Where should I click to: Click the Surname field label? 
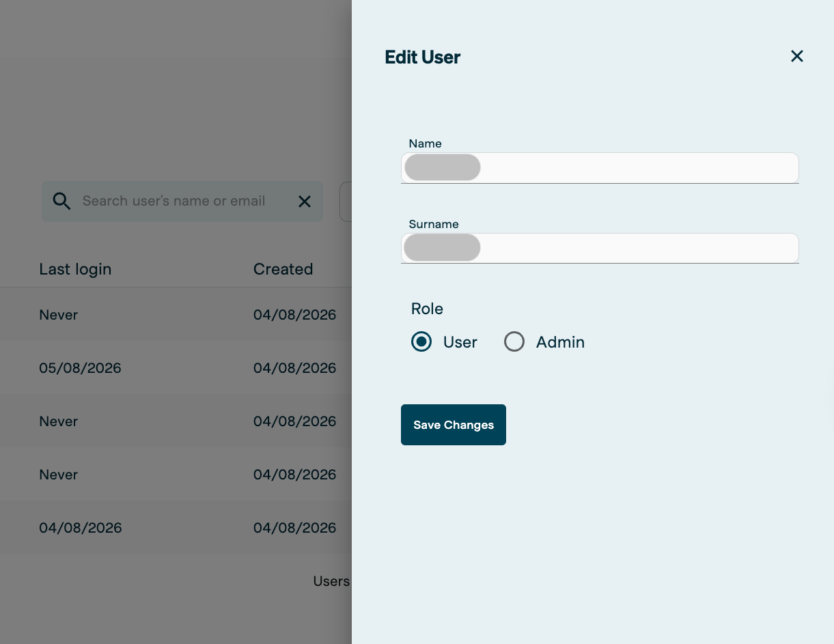click(434, 224)
